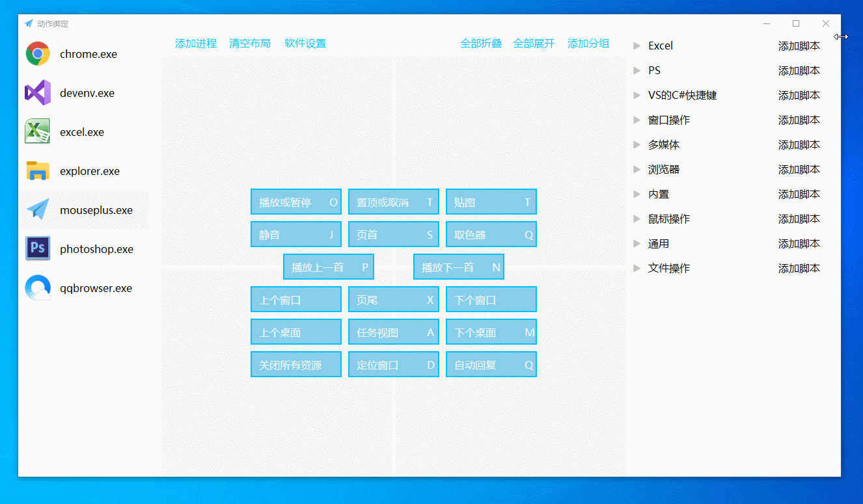
Task: Select the chrome.exe app icon
Action: (x=38, y=54)
